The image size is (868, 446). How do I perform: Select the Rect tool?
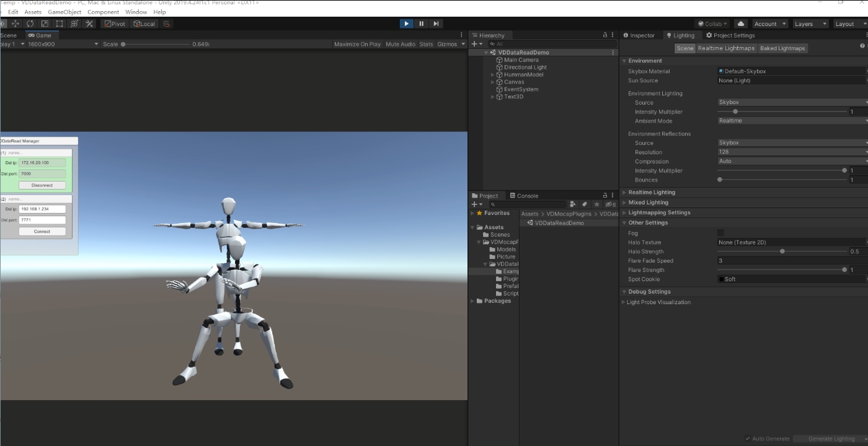pos(60,24)
